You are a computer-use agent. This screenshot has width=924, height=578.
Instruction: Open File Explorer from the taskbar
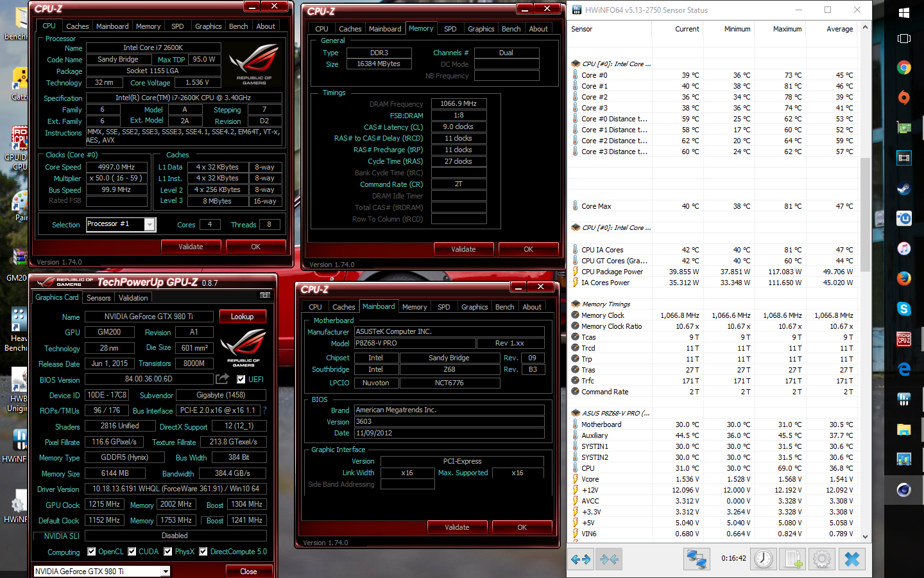pos(904,430)
